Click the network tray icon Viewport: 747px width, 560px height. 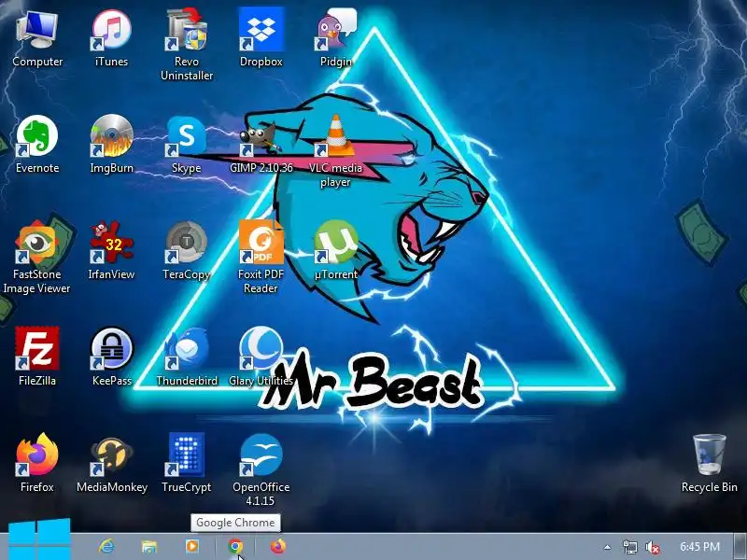(x=629, y=547)
